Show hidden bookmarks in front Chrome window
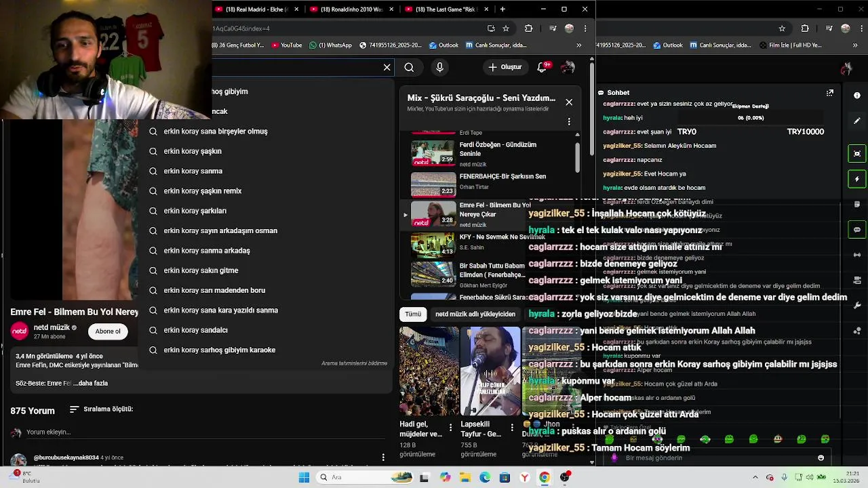Screen dimensions: 868x488 pyautogui.click(x=578, y=45)
